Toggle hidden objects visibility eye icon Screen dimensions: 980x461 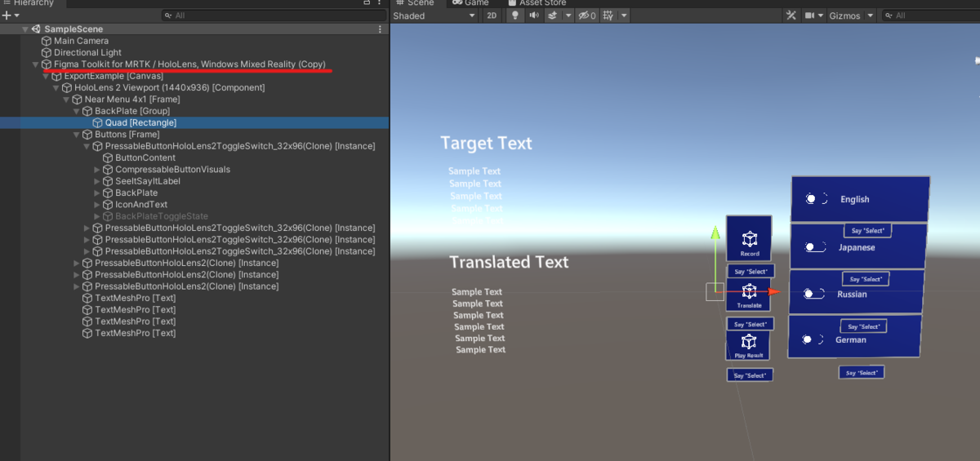(586, 16)
